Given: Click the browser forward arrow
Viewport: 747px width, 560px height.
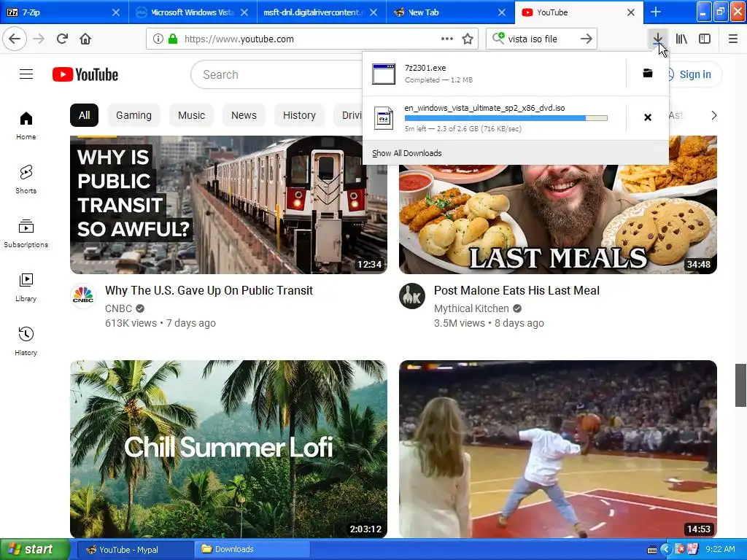Looking at the screenshot, I should 39,39.
